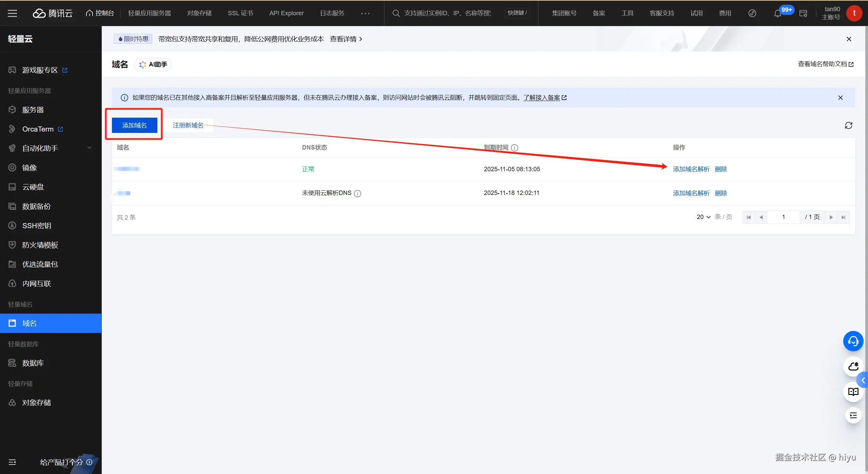Click the info icon beside 未使用云解析DNS
The height and width of the screenshot is (474, 868).
click(x=358, y=193)
